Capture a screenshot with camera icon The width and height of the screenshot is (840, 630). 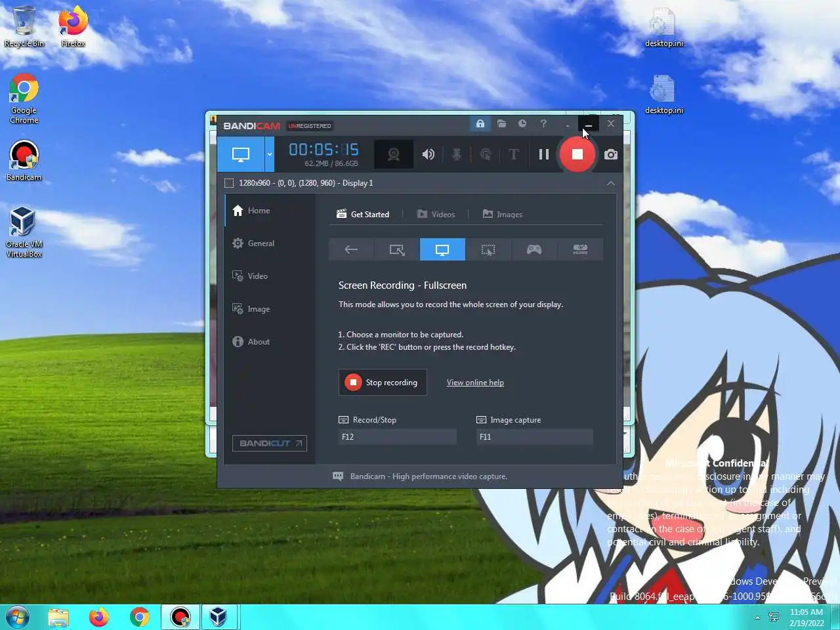point(611,155)
